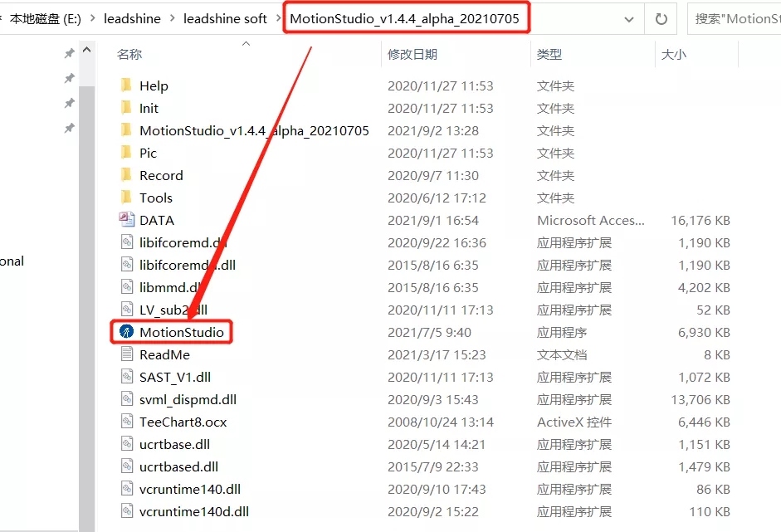
Task: Click the first pinned-item pin icon in sidebar
Action: point(69,53)
